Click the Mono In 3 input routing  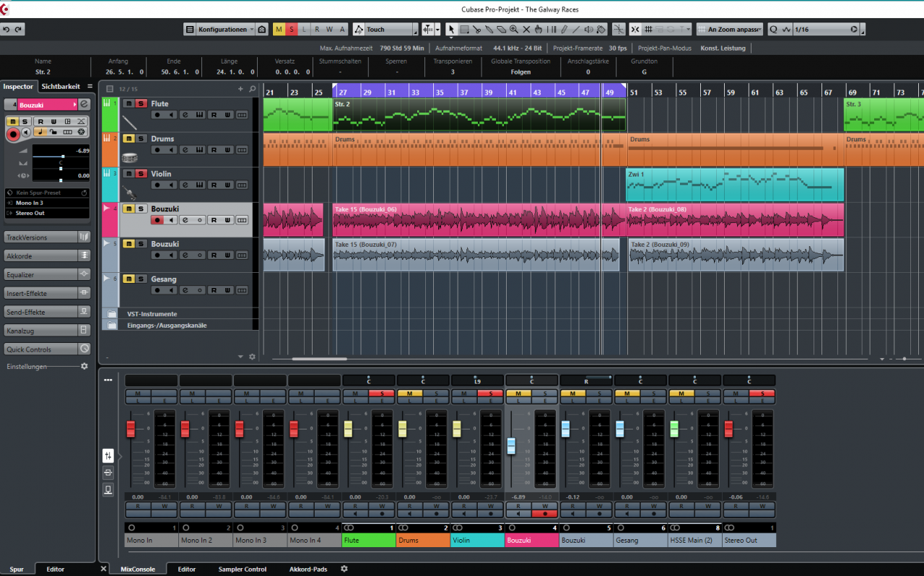point(47,204)
